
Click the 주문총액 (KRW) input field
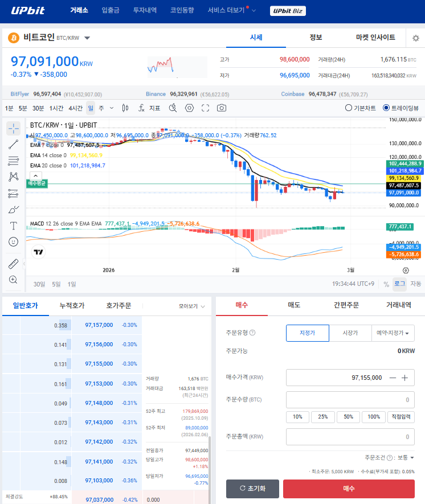tap(350, 437)
